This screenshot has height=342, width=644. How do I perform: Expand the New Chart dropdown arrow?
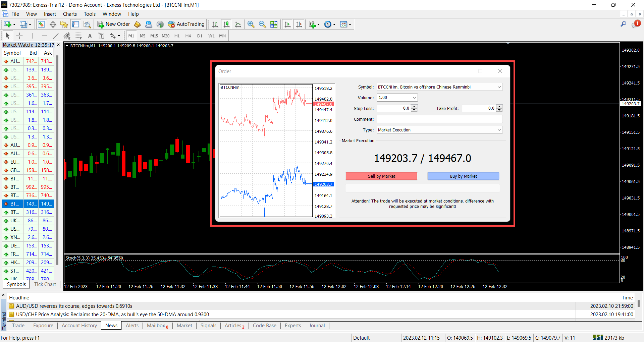pyautogui.click(x=14, y=24)
